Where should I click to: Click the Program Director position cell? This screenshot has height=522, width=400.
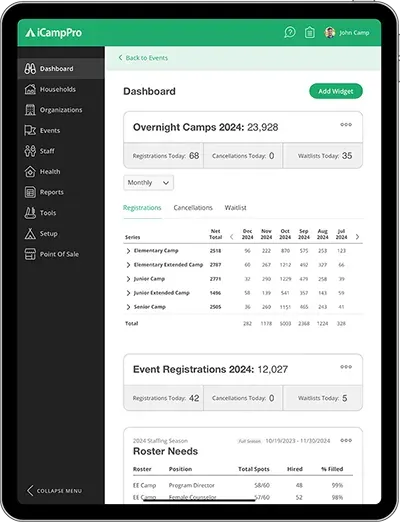coord(192,485)
